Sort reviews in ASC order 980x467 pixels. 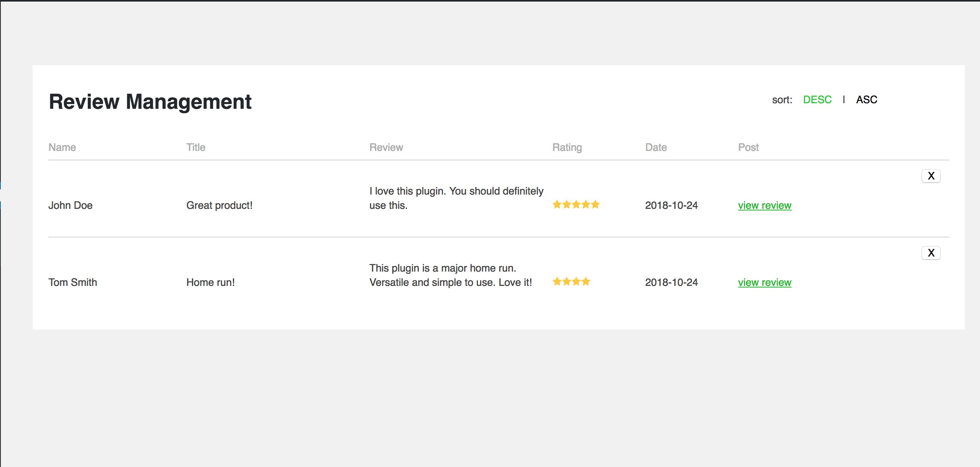tap(866, 100)
